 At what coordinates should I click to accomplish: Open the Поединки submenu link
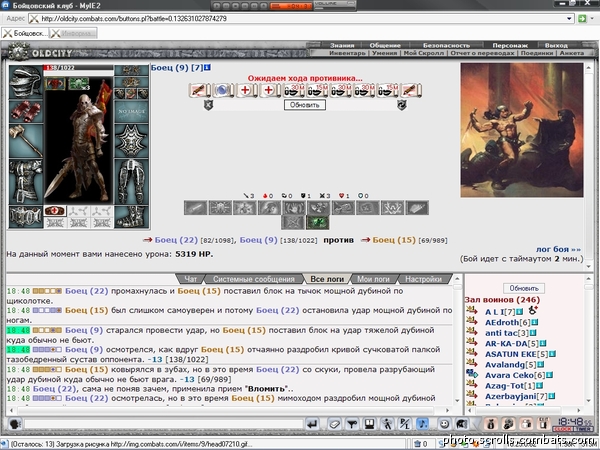click(536, 53)
